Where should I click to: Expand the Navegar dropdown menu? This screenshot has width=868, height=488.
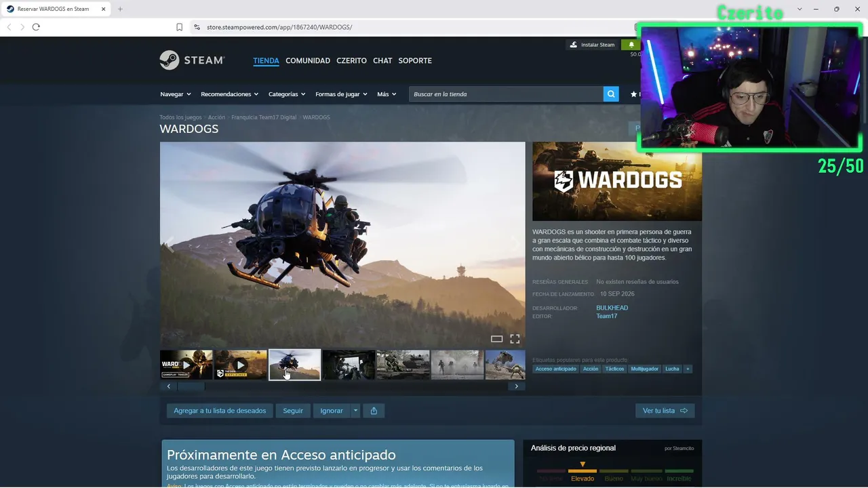pos(176,94)
